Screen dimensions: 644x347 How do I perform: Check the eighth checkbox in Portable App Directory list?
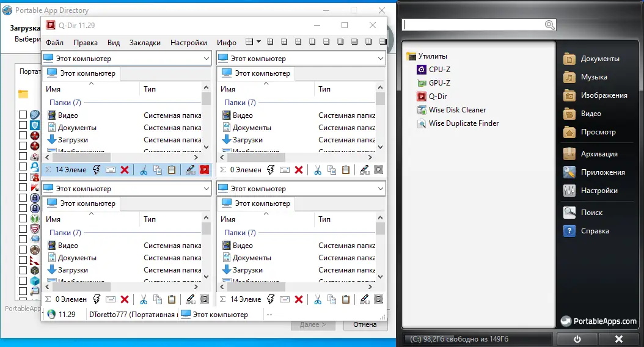(x=23, y=188)
